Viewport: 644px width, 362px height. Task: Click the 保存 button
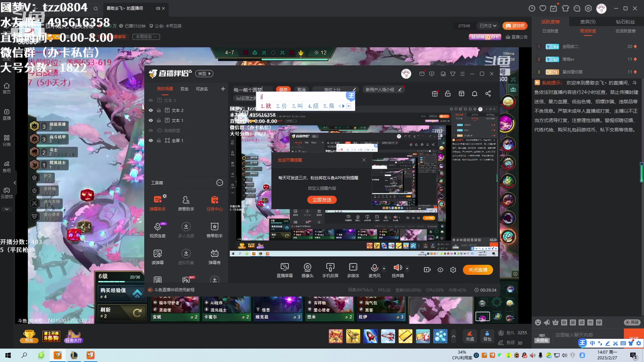click(283, 89)
